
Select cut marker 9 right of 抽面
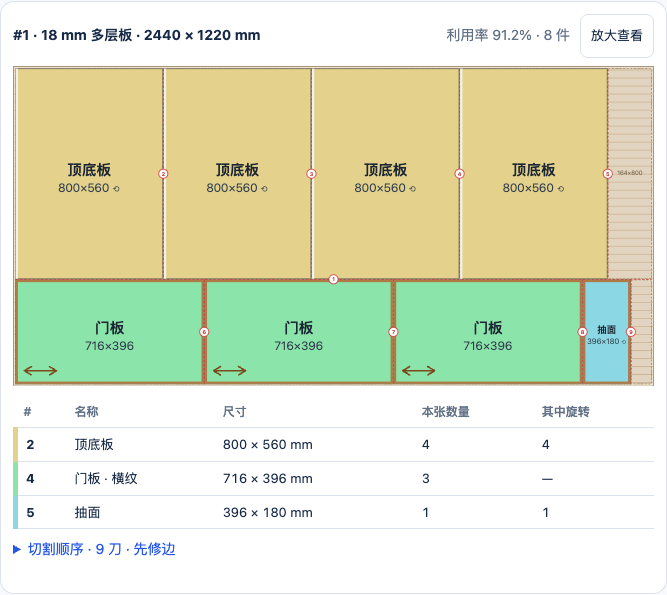pos(631,332)
